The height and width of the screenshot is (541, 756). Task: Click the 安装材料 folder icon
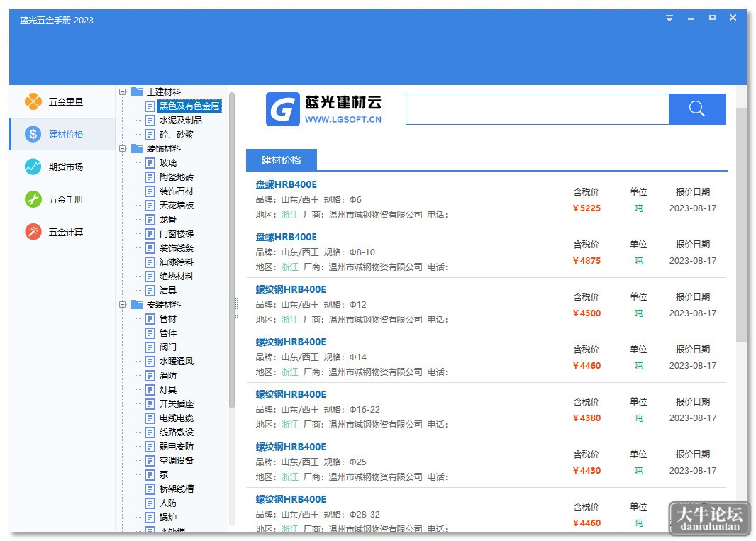pos(137,305)
